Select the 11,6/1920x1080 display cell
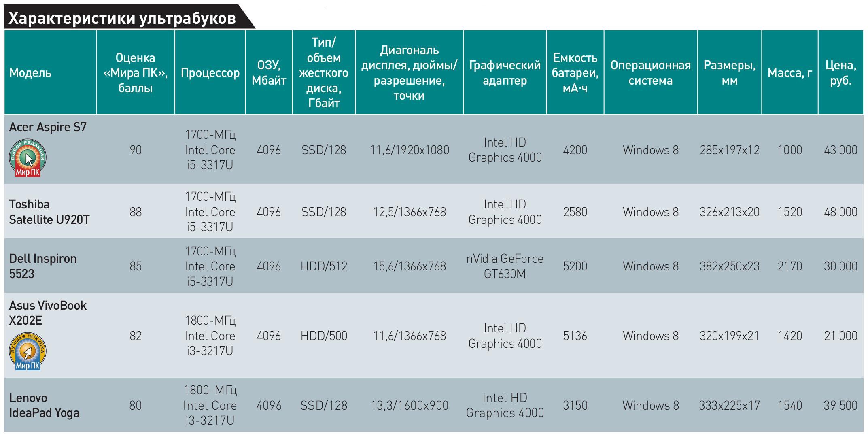 (x=409, y=150)
